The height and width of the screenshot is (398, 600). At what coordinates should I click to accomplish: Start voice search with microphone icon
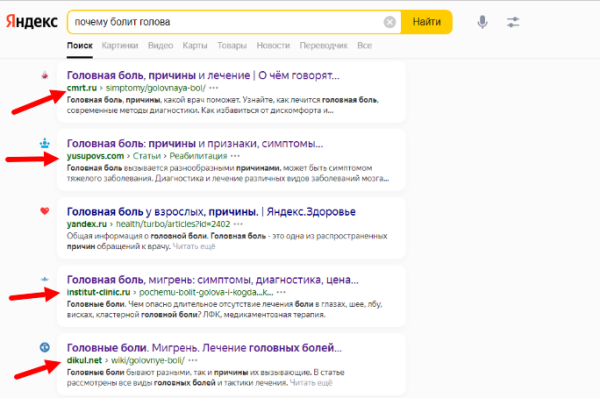point(483,22)
